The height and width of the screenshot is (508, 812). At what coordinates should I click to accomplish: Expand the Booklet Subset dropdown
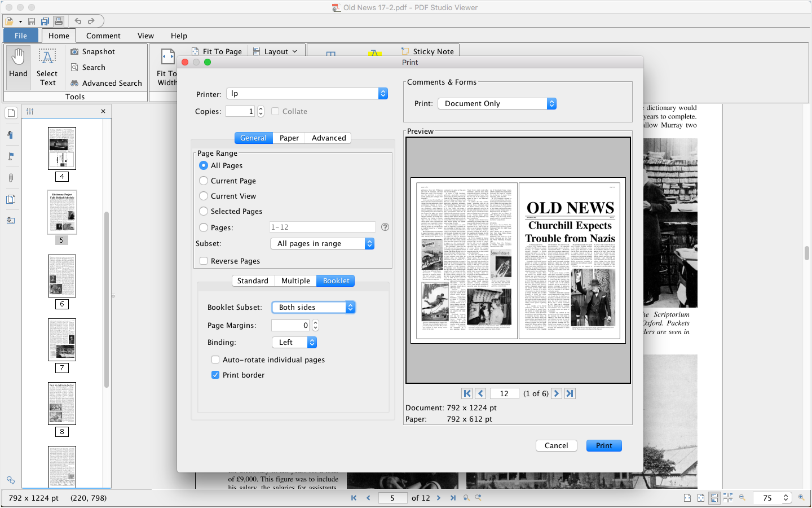pyautogui.click(x=314, y=307)
